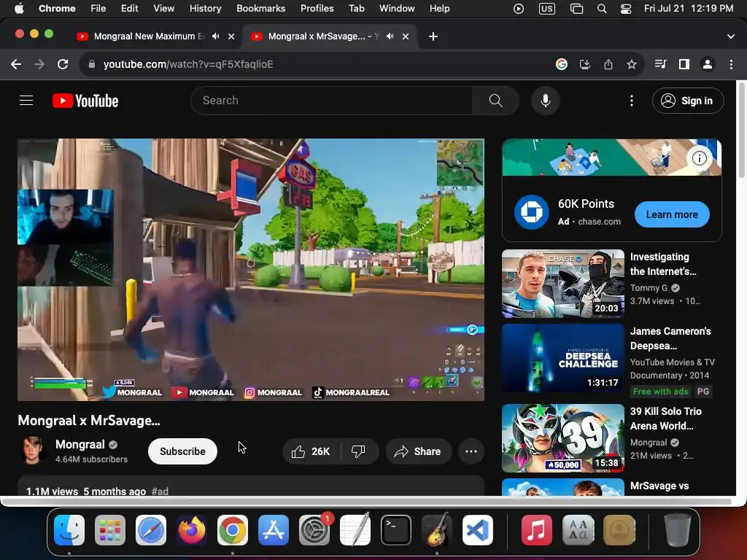Viewport: 747px width, 560px height.
Task: Toggle Chrome side panel
Action: pyautogui.click(x=684, y=64)
